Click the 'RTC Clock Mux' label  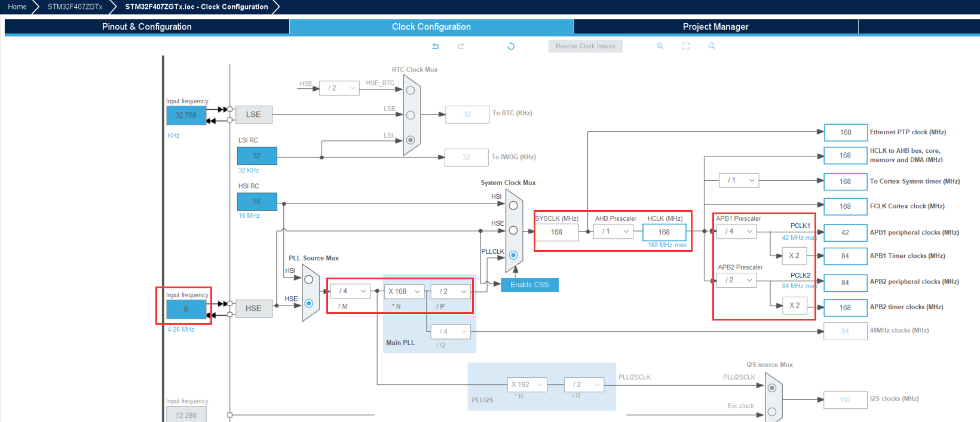pyautogui.click(x=415, y=70)
